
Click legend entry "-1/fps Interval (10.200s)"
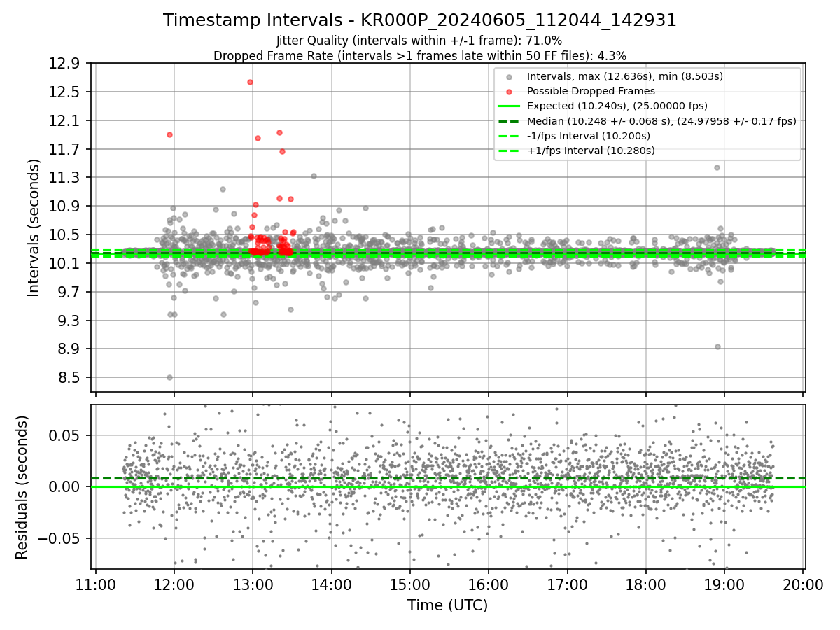pos(589,135)
